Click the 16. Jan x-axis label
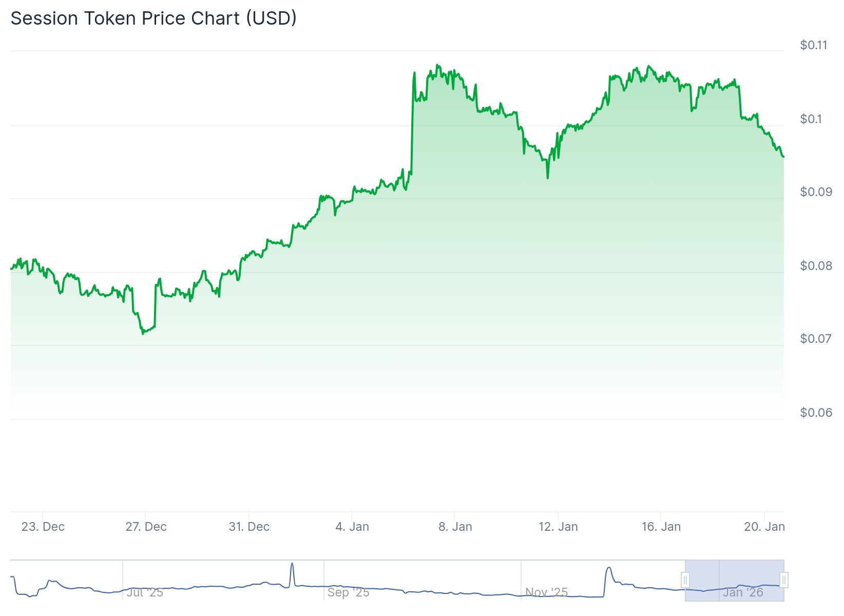This screenshot has height=616, width=844. pos(661,527)
